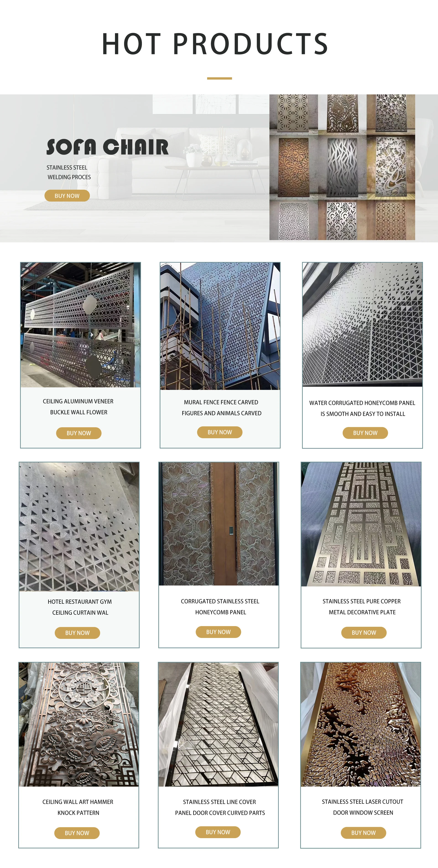Buy the Corrugated Stainless Steel Honeycomb Panel

(218, 632)
